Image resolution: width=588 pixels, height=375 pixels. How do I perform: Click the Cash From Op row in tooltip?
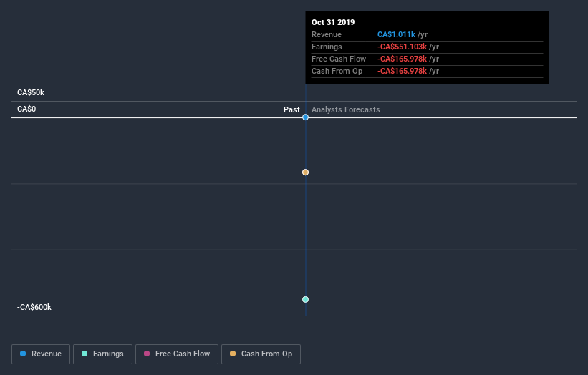pos(427,71)
